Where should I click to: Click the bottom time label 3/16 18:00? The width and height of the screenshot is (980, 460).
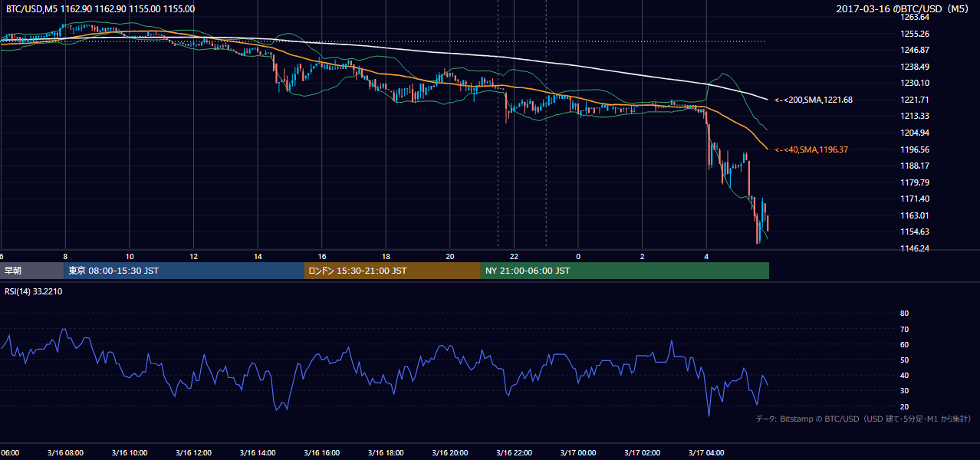click(386, 452)
